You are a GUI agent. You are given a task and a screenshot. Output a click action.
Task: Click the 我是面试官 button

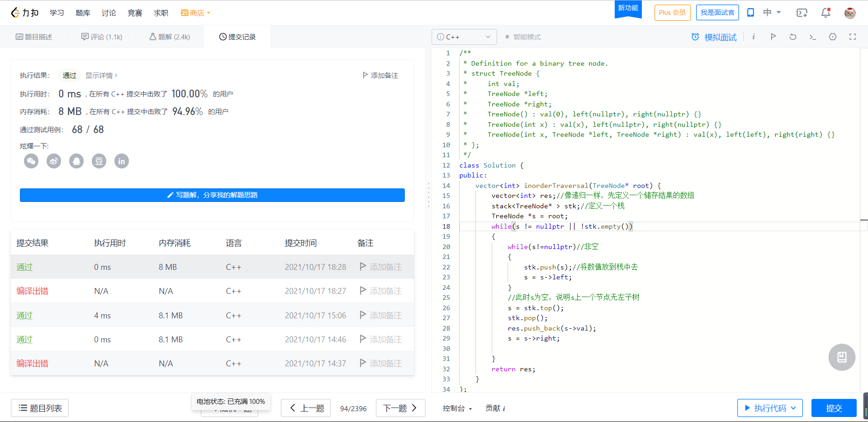pos(717,13)
